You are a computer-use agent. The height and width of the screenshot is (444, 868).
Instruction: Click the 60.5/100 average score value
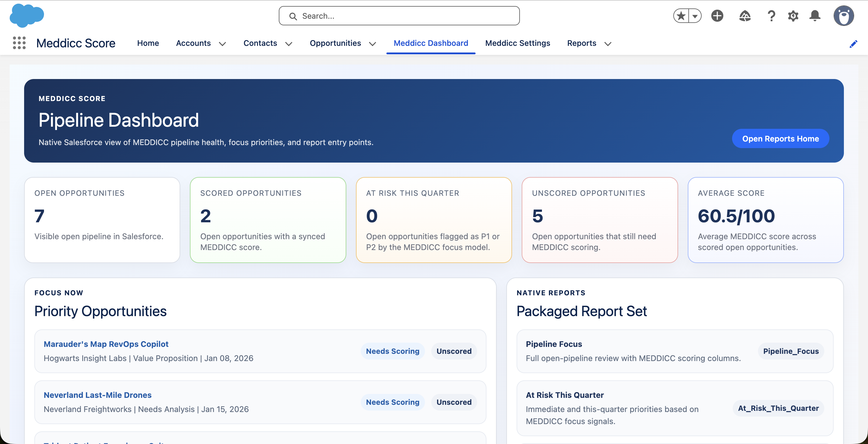(736, 216)
